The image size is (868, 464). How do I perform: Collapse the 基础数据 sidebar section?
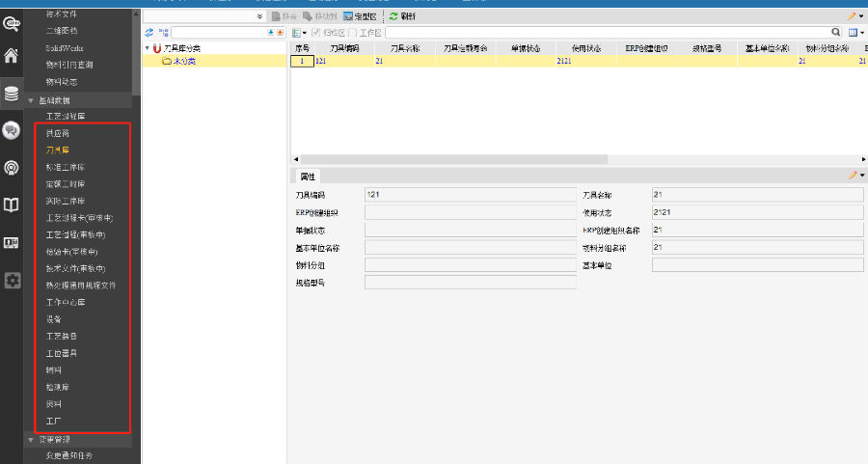click(x=31, y=100)
